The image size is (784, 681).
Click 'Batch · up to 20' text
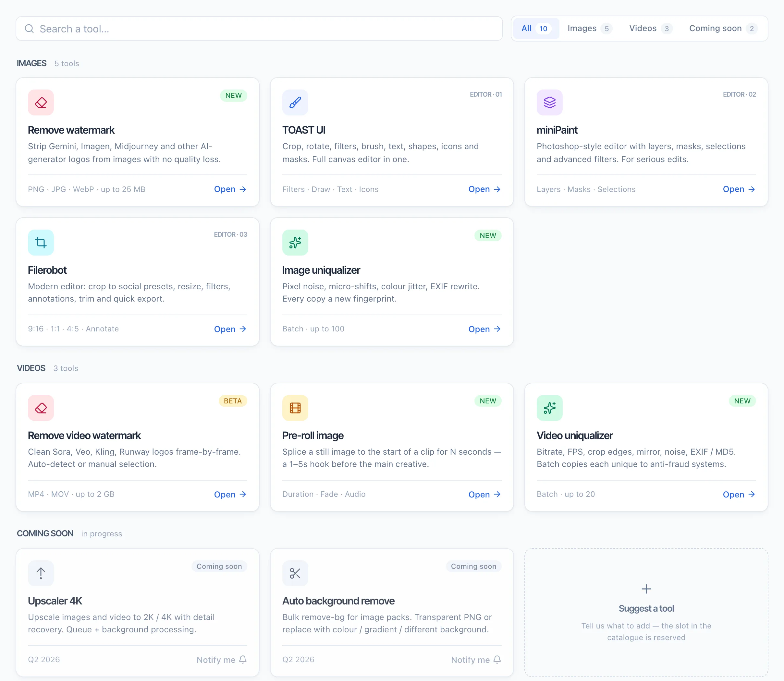point(566,494)
